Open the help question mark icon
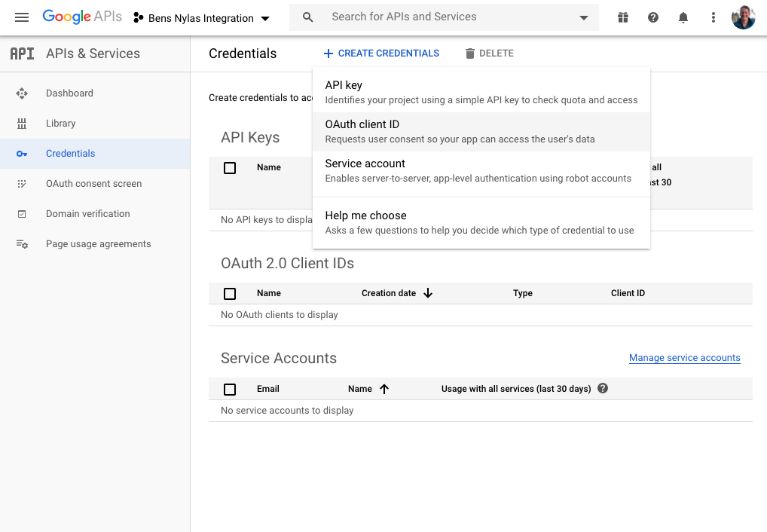Image resolution: width=767 pixels, height=532 pixels. [653, 17]
